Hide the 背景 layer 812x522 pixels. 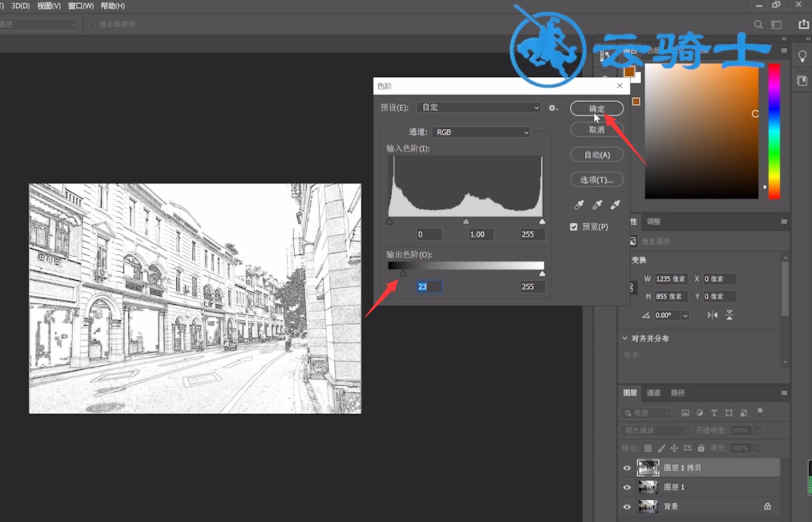pyautogui.click(x=627, y=506)
